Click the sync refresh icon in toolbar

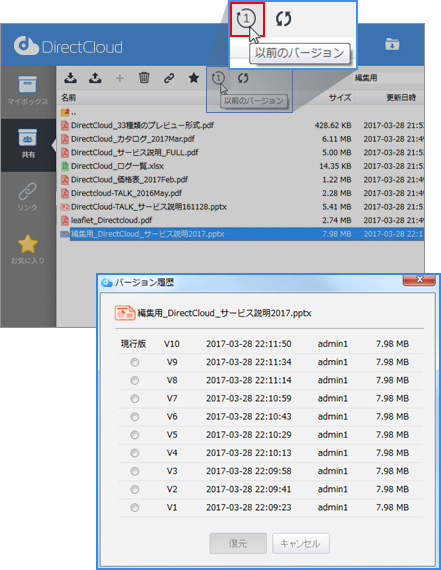[x=243, y=78]
